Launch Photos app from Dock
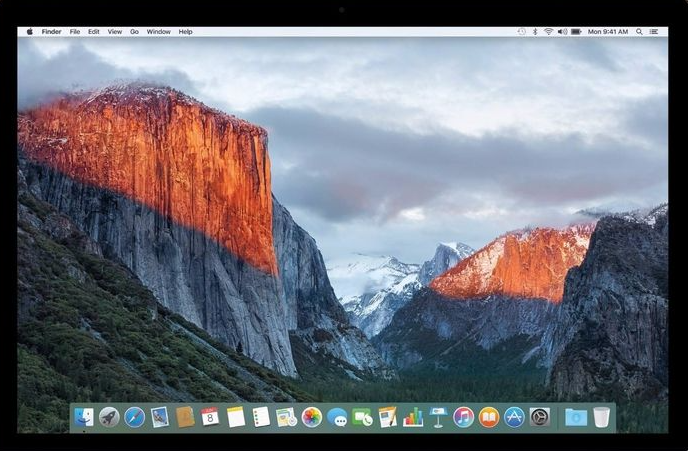The image size is (688, 451). (x=312, y=417)
